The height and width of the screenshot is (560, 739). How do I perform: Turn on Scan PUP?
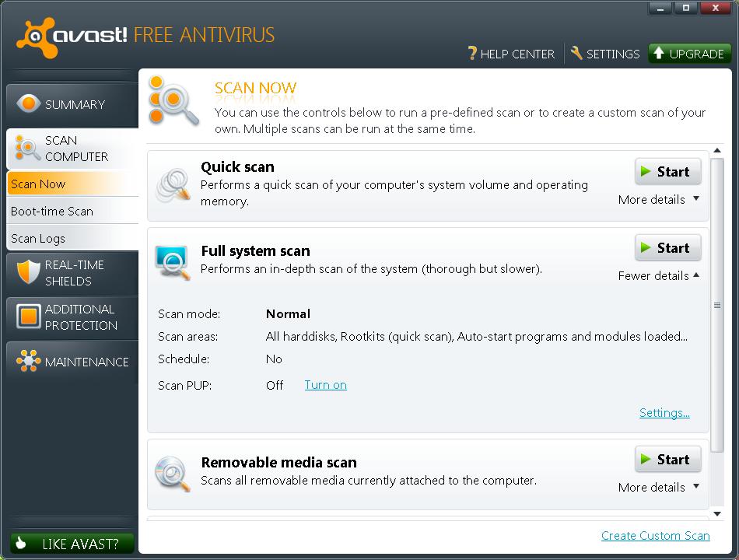[x=325, y=385]
